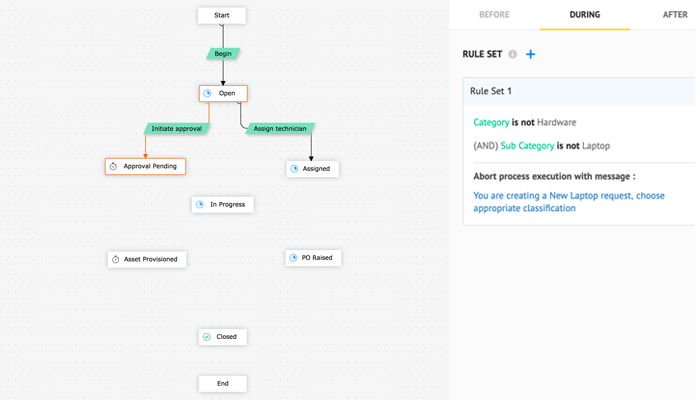Click the PO Raised status icon
700x400 pixels.
[x=293, y=258]
